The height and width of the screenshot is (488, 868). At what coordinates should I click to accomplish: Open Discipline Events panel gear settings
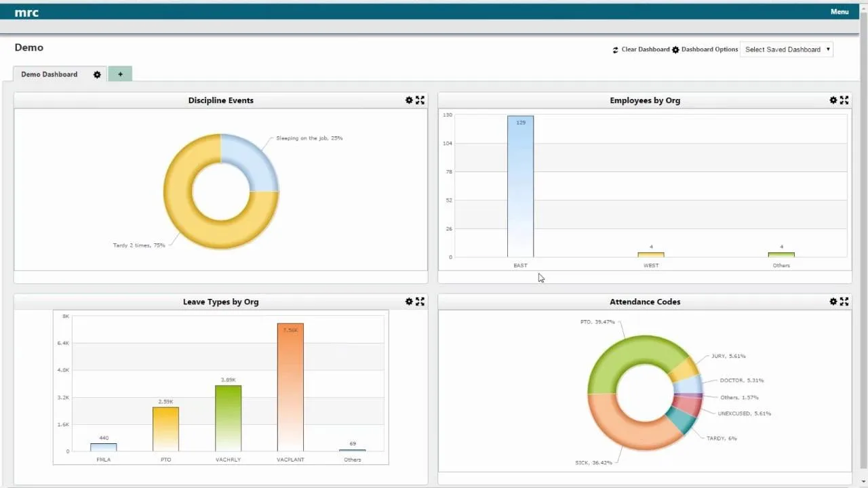coord(409,100)
